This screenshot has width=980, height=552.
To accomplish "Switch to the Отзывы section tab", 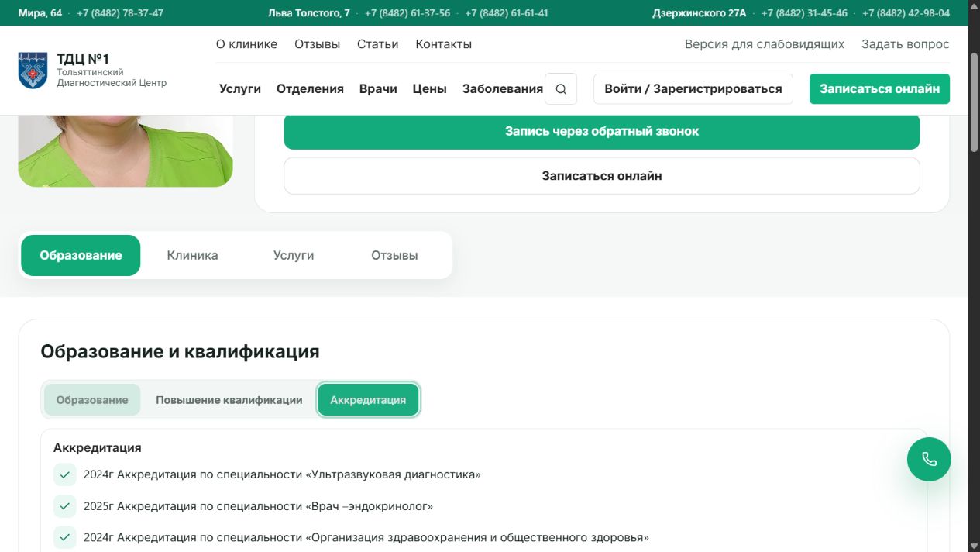I will [x=394, y=255].
